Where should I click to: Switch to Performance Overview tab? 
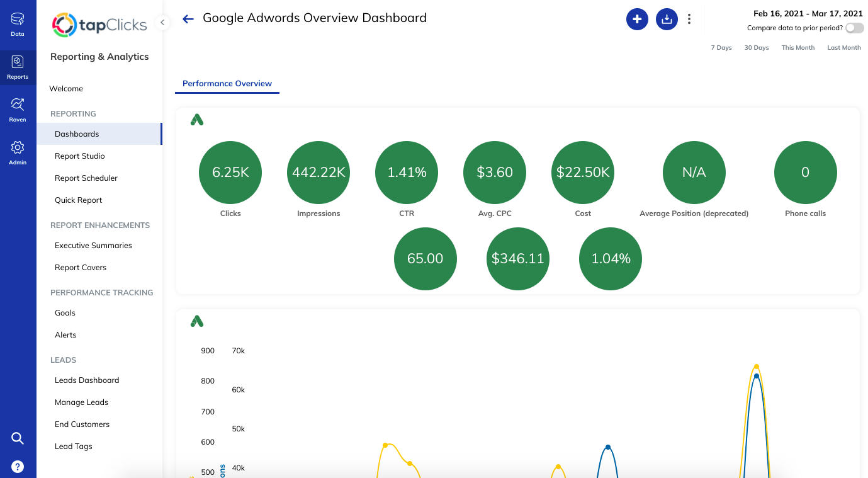coord(227,83)
